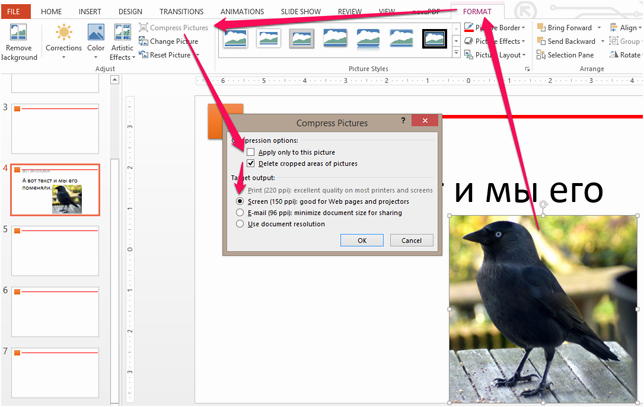Screen dimensions: 644x407
Task: Open Compress Pictures dialog help question mark
Action: click(x=403, y=120)
